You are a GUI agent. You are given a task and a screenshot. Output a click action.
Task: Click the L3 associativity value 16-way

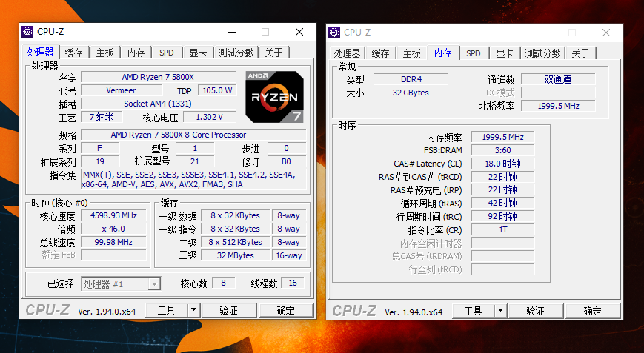click(x=289, y=255)
